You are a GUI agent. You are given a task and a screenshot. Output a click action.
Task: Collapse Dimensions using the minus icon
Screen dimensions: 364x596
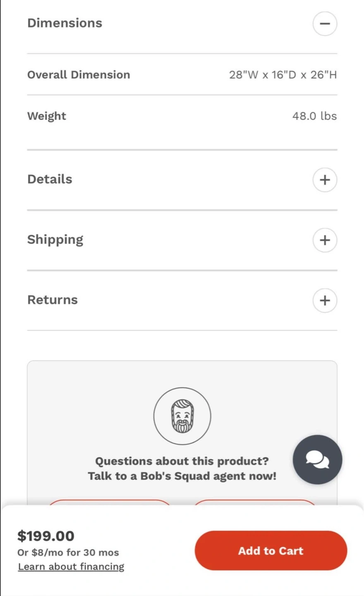tap(325, 24)
